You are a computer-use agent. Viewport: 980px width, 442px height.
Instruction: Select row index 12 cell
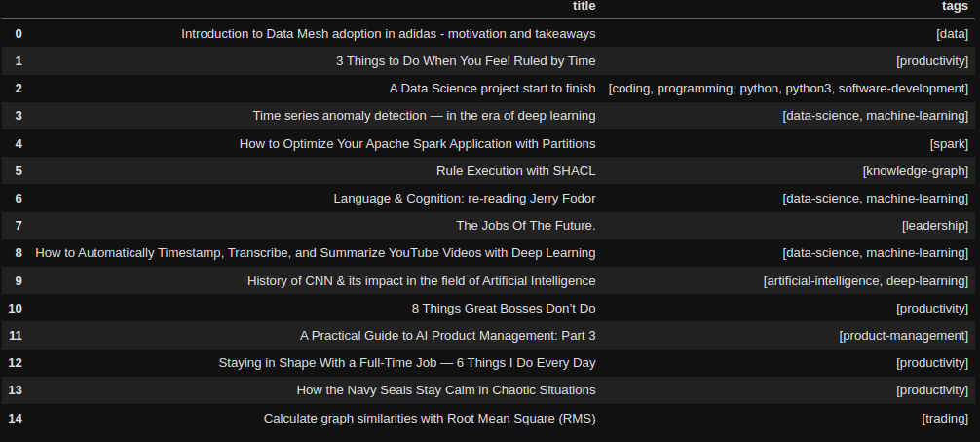(15, 363)
